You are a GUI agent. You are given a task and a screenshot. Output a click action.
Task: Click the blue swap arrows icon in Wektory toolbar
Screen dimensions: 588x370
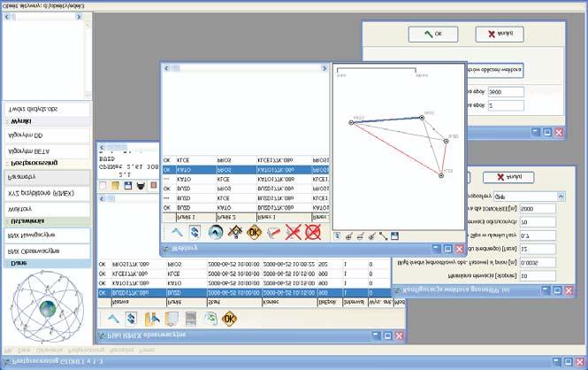(195, 232)
